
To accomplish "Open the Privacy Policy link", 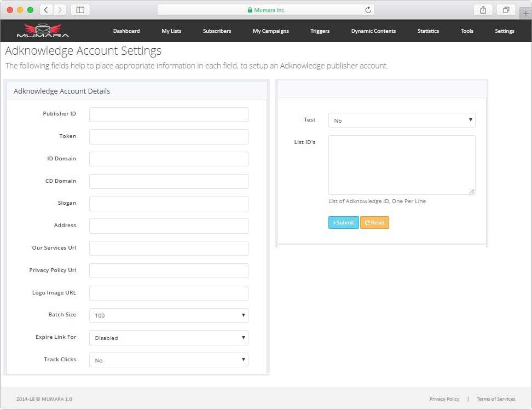I will (444, 399).
